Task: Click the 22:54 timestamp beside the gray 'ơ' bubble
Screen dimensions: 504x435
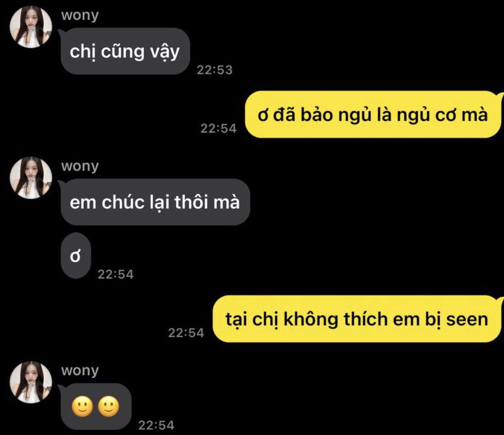Action: point(115,274)
